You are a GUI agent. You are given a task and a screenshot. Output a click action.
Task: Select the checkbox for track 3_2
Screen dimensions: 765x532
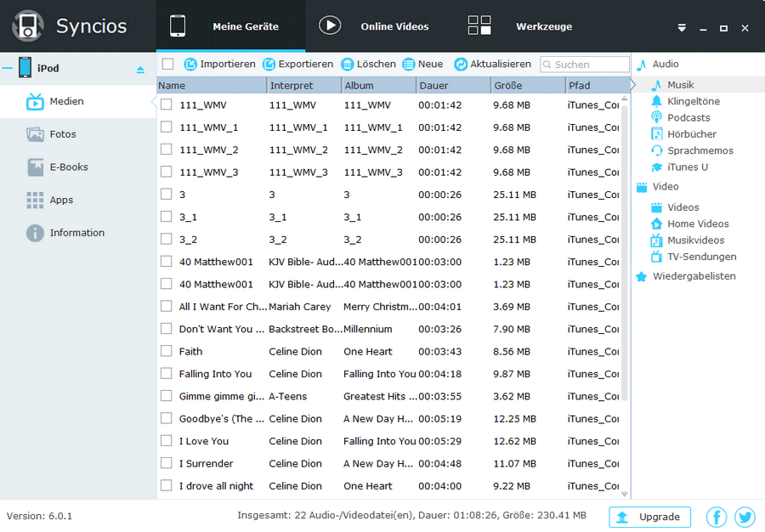coord(167,240)
